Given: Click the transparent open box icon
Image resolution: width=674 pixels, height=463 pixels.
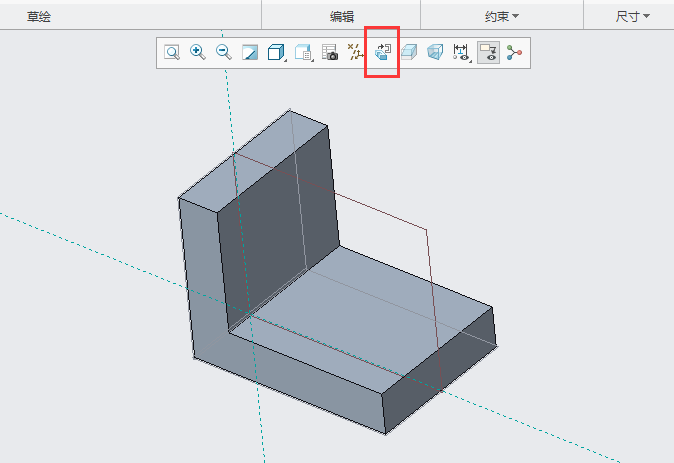Looking at the screenshot, I should 435,52.
